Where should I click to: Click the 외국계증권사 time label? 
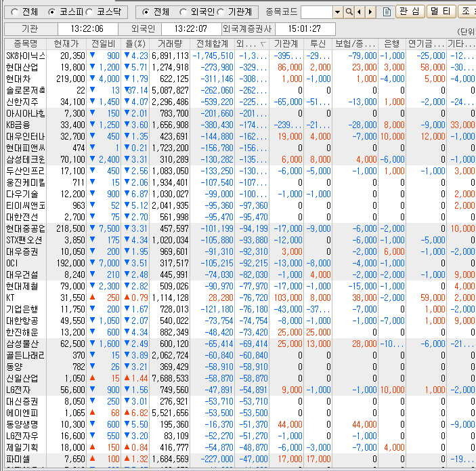247,29
